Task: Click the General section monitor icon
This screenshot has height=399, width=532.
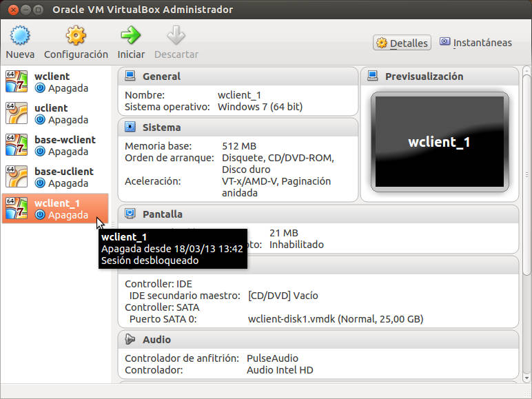Action: [130, 76]
